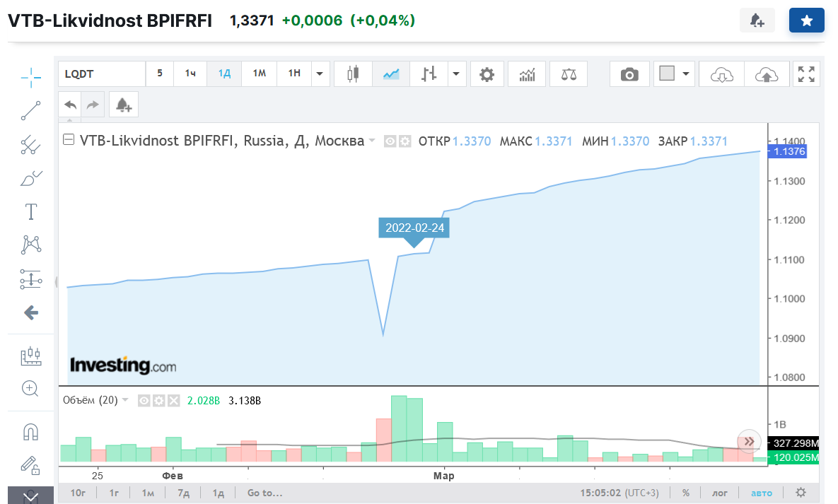The height and width of the screenshot is (504, 838).
Task: Open chart settings gear in toolbar
Action: click(x=487, y=74)
